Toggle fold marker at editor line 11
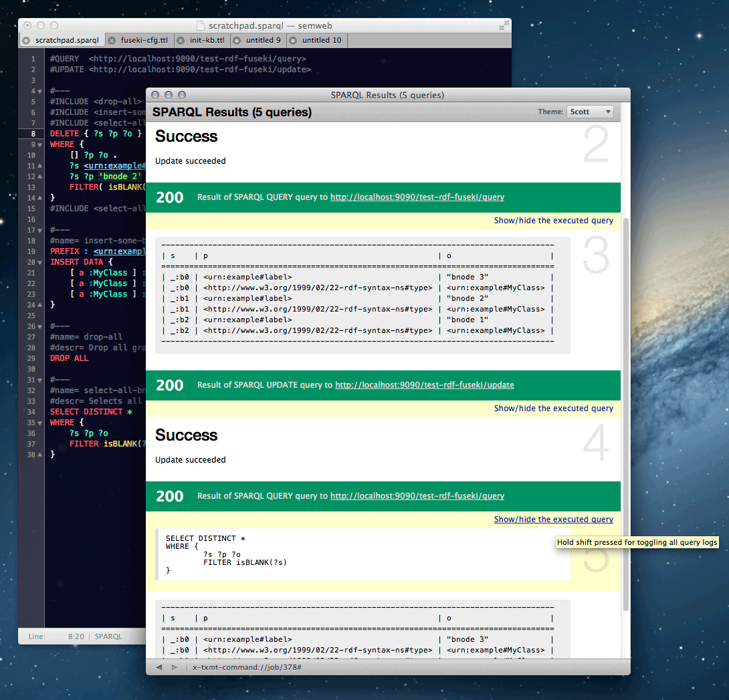The image size is (729, 700). tap(39, 166)
